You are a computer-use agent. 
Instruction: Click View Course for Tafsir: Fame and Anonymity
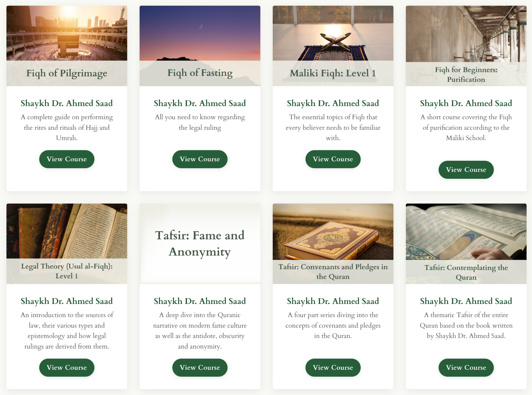coord(200,368)
